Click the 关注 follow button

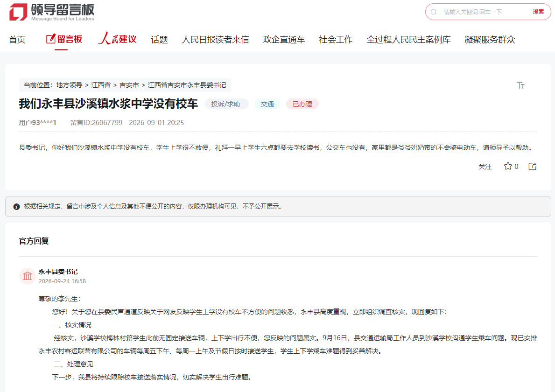(485, 167)
